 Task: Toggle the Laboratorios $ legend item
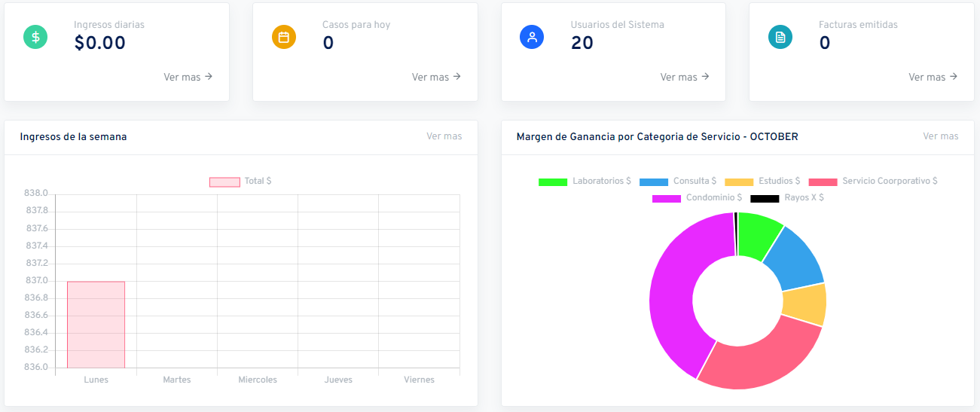tap(585, 182)
